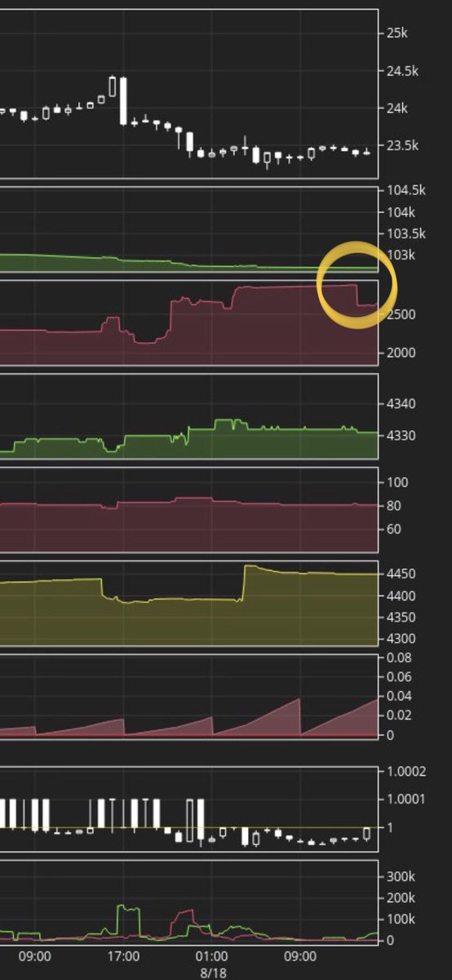Click the 104.5k axis label

(406, 190)
